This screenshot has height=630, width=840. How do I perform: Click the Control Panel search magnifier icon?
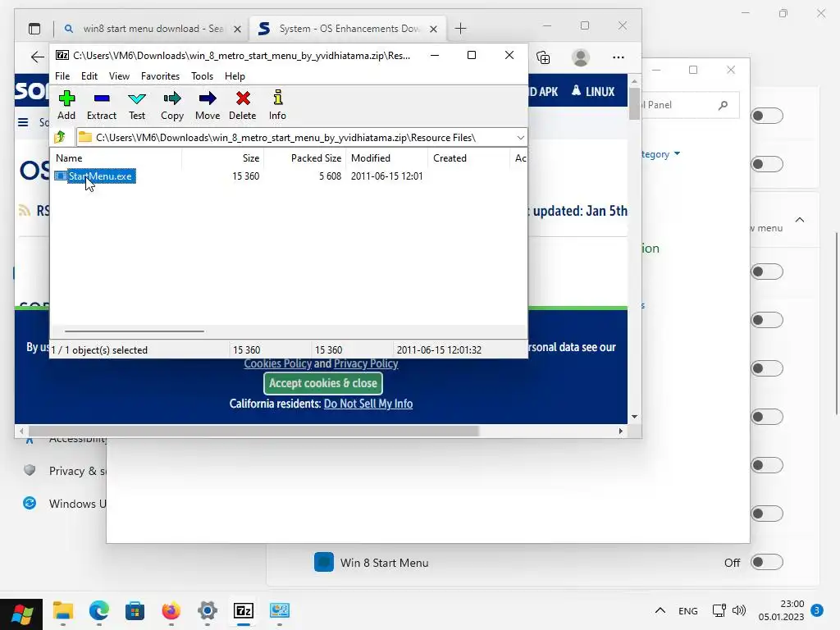723,105
